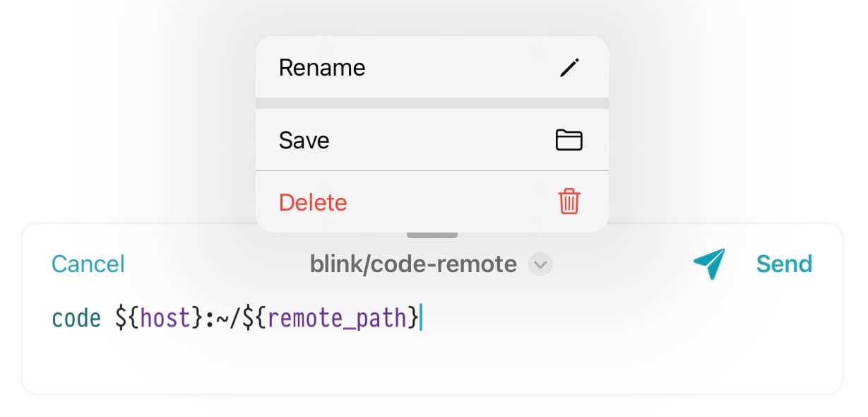Image resolution: width=868 pixels, height=417 pixels.
Task: Click the word "code" in the command
Action: 76,319
